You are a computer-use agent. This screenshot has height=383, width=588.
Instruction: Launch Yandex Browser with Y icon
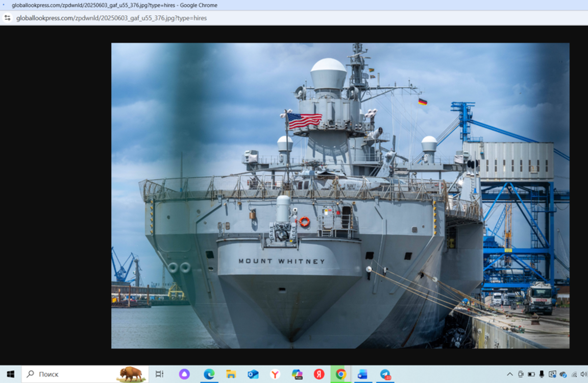click(275, 374)
